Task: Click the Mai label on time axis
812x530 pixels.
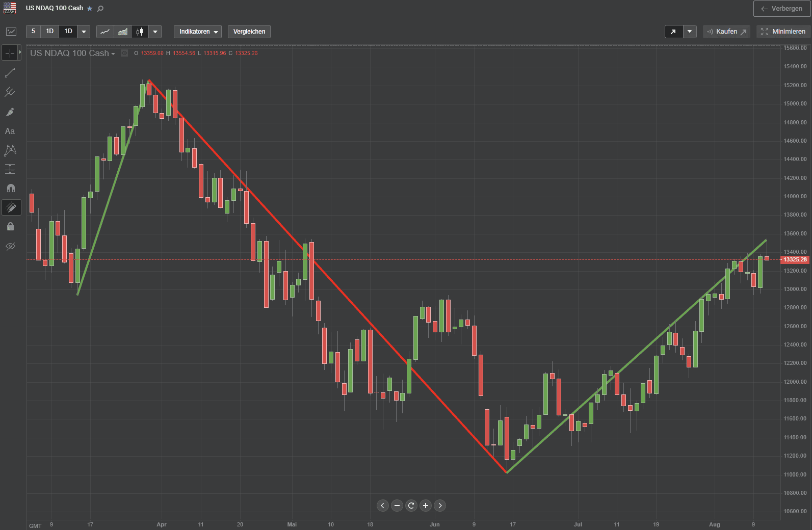Action: 292,524
